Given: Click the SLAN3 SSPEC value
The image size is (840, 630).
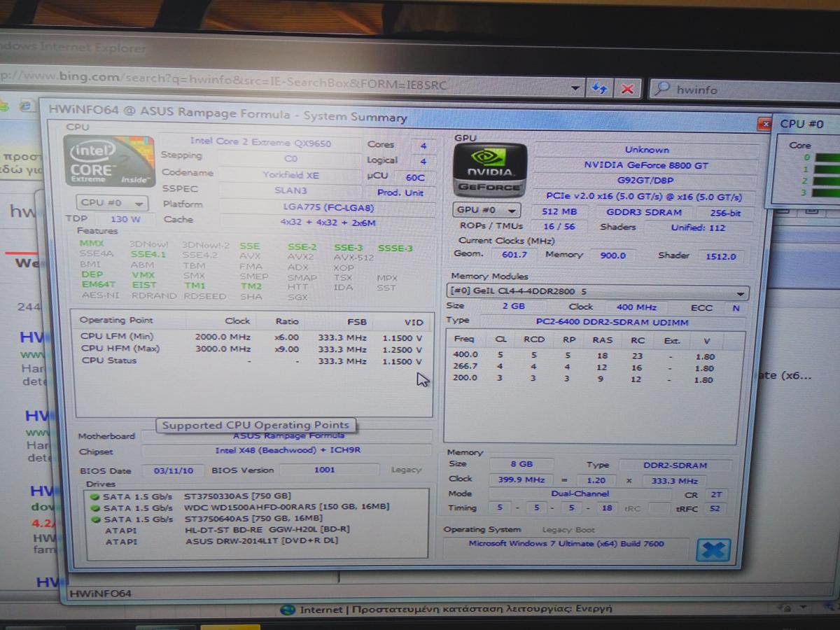Looking at the screenshot, I should click(x=290, y=190).
